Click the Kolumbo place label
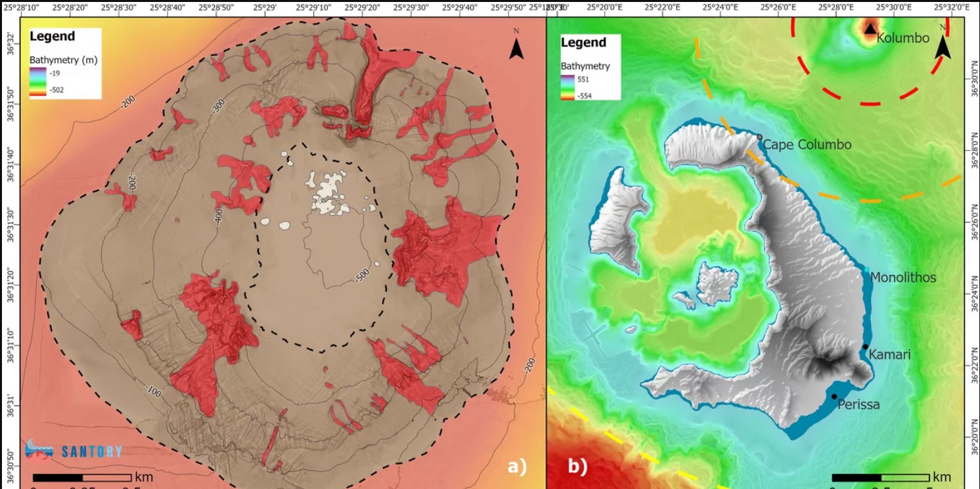 coord(902,38)
